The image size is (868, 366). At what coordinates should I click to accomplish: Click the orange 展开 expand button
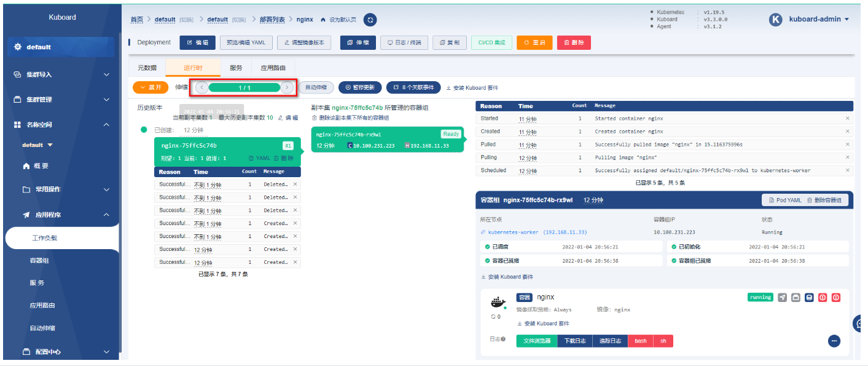pos(151,87)
